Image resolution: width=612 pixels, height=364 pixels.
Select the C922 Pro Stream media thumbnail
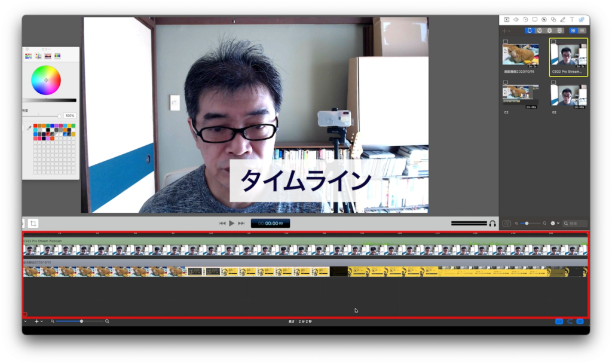(x=568, y=57)
